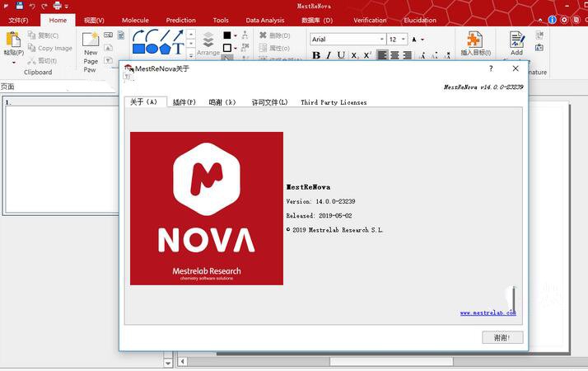588x371 pixels.
Task: Select the blue ellipse shape tool
Action: click(152, 49)
